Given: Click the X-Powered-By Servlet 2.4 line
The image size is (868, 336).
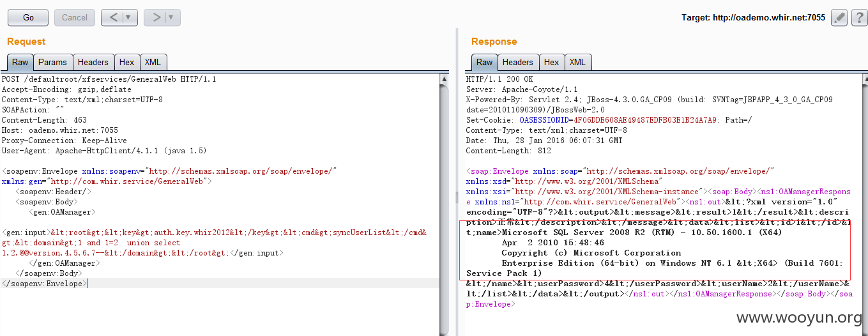Looking at the screenshot, I should coord(650,100).
